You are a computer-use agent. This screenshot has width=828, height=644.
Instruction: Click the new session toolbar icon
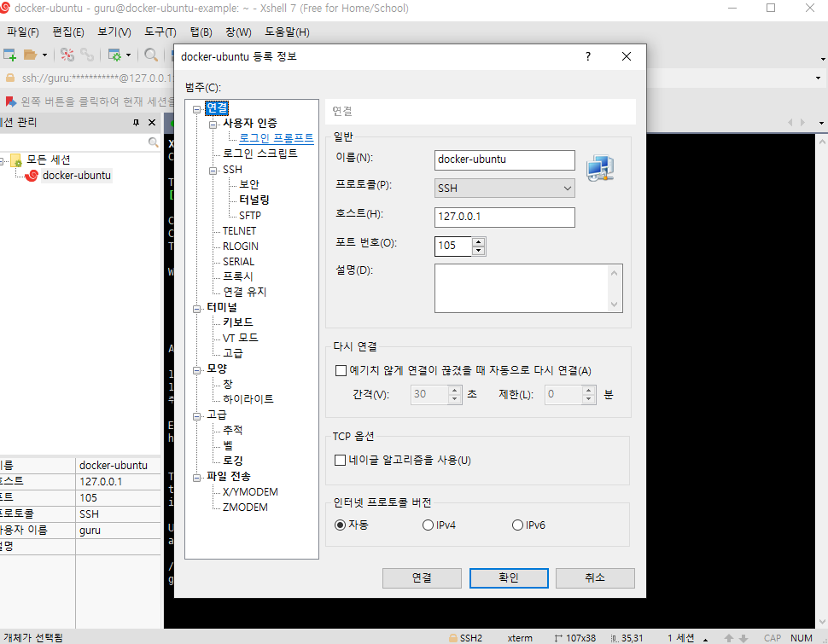pos(9,55)
